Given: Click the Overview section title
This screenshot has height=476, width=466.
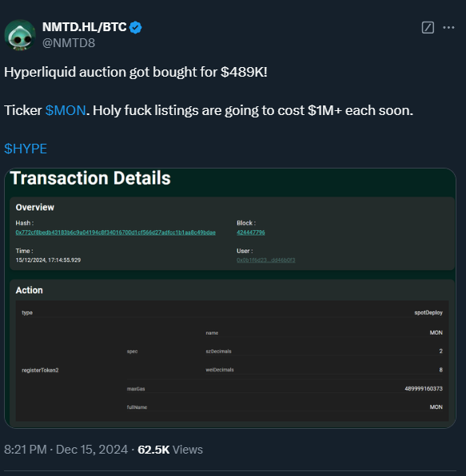Looking at the screenshot, I should click(35, 208).
